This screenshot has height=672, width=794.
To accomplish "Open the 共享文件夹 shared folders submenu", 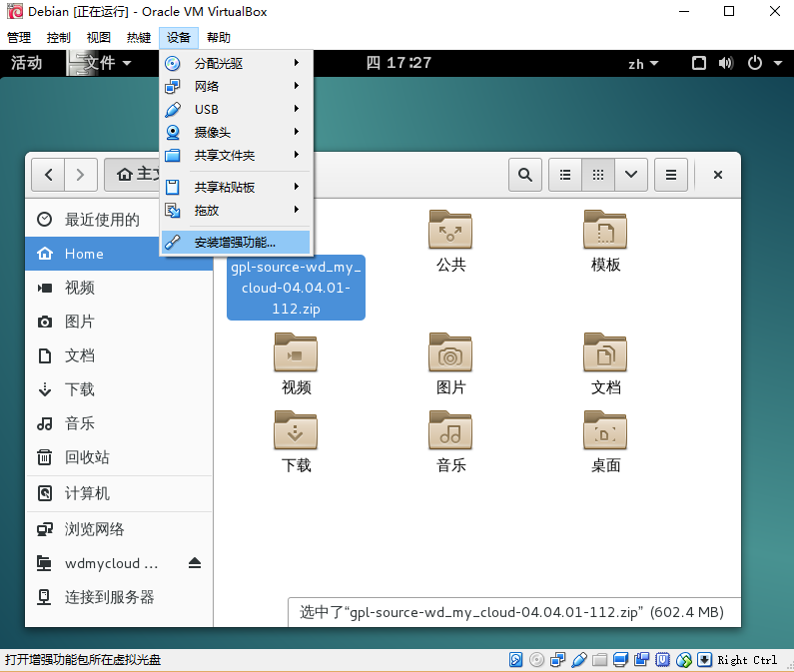I will [236, 155].
